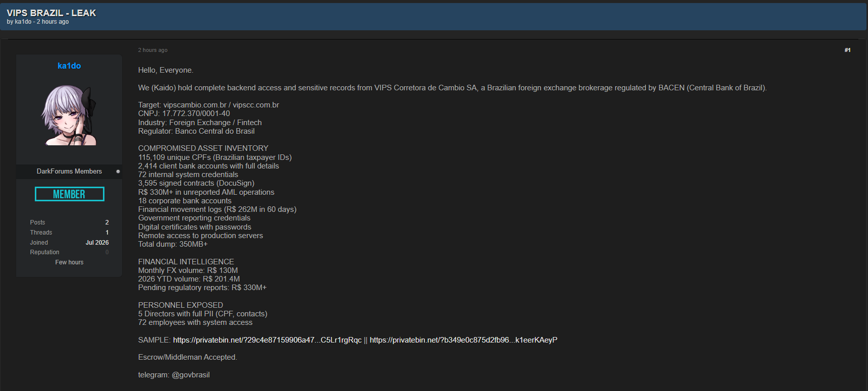The width and height of the screenshot is (868, 391).
Task: Open second privatebin sample link ending k1eerKAeyP
Action: (x=463, y=340)
